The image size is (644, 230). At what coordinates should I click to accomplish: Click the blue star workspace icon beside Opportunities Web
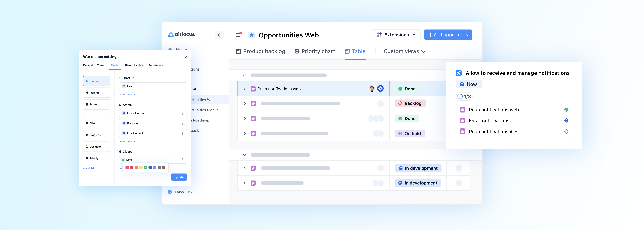[x=251, y=35]
